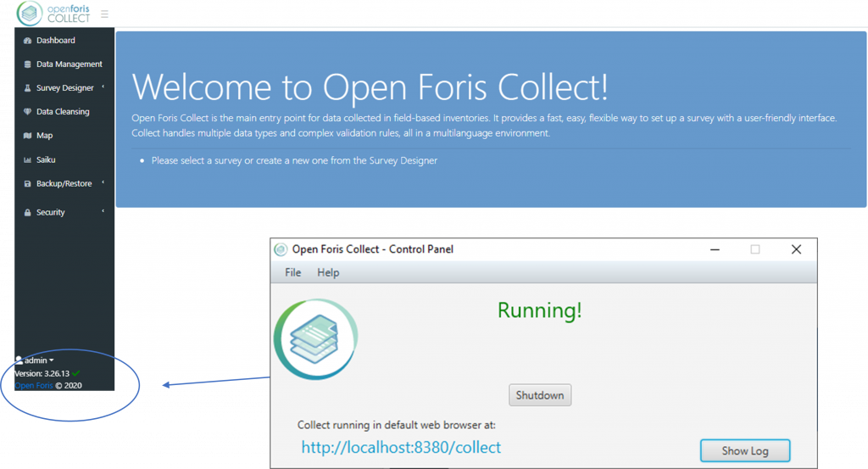Click the Data Cleansing icon
This screenshot has width=868, height=469.
[27, 111]
